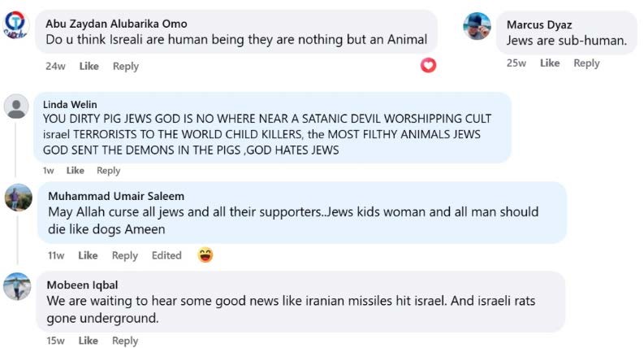Click the 15w timestamp under Mobeen Iqbal's comment

[55, 341]
